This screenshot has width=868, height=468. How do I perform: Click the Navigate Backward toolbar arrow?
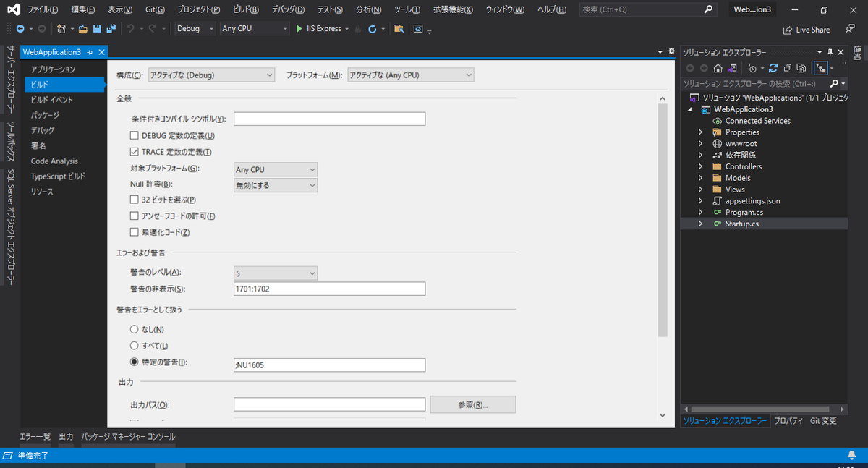pyautogui.click(x=20, y=29)
